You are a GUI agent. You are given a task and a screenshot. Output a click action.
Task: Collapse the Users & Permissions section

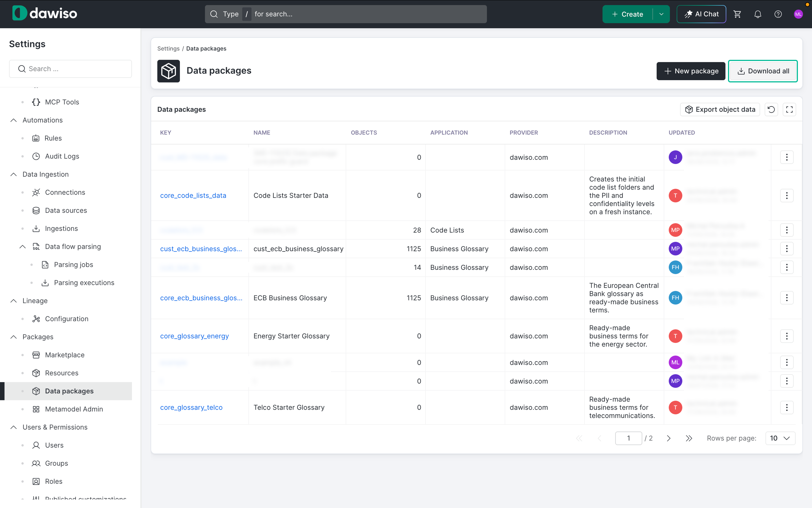click(14, 427)
